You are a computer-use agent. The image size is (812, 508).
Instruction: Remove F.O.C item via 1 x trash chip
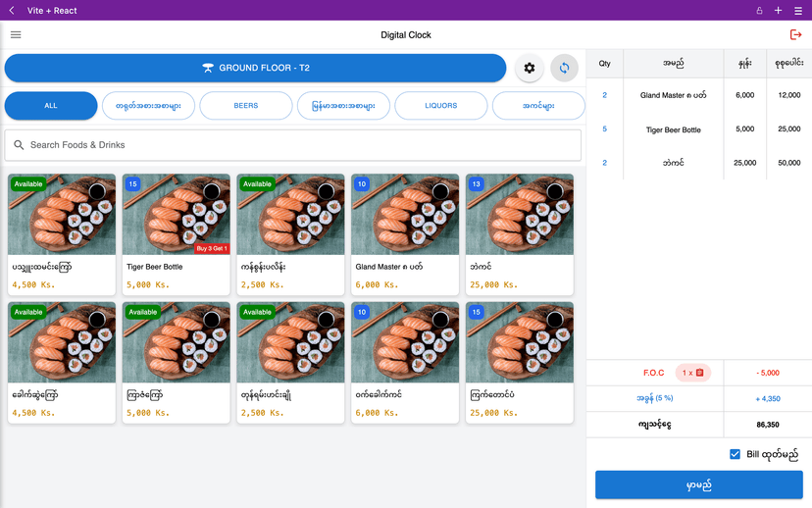point(693,373)
